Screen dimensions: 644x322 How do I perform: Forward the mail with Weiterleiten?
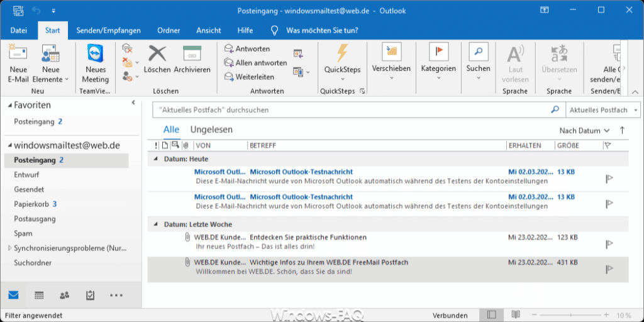tap(249, 77)
